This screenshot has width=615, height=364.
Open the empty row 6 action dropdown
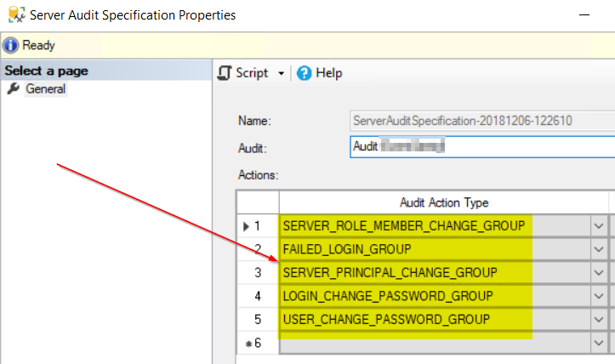pyautogui.click(x=599, y=342)
